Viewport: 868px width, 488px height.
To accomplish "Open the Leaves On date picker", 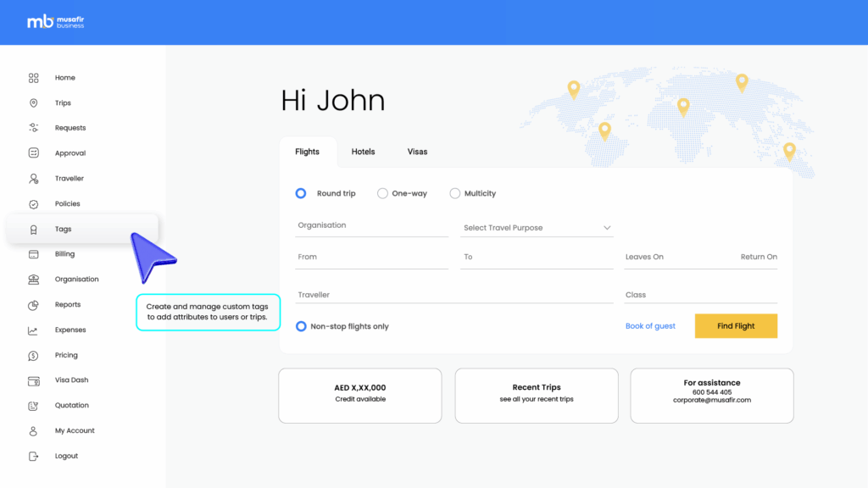I will (645, 257).
